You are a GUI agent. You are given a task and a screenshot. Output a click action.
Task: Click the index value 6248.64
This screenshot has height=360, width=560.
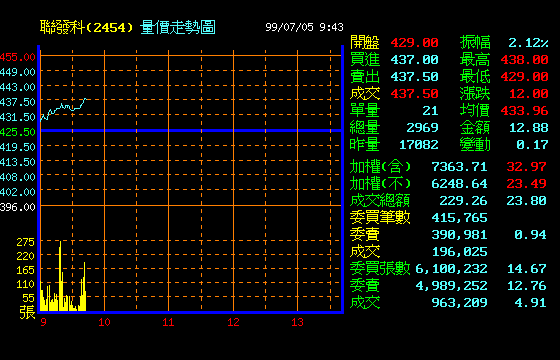(459, 184)
